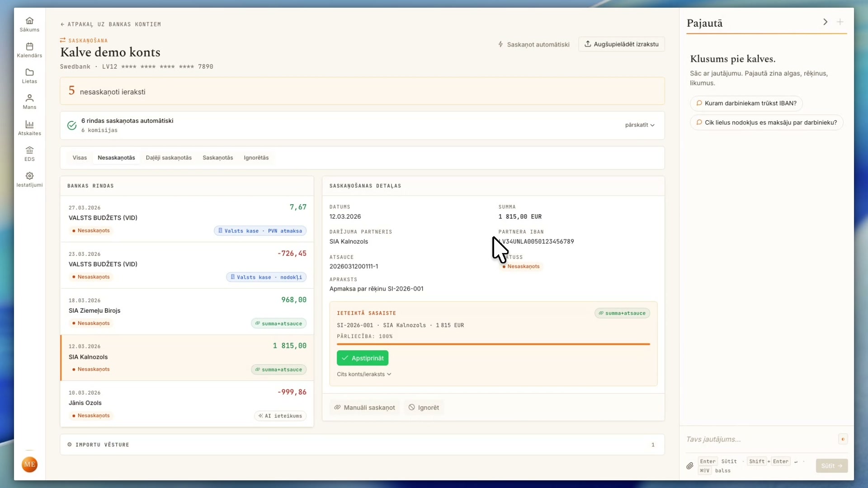Click Saskaņot automātiski button
Viewport: 868px width, 488px height.
(534, 44)
